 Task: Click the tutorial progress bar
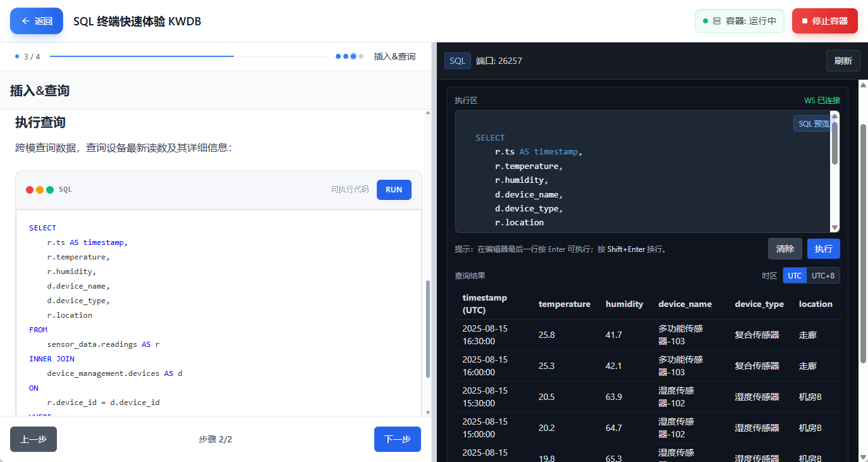click(x=188, y=56)
